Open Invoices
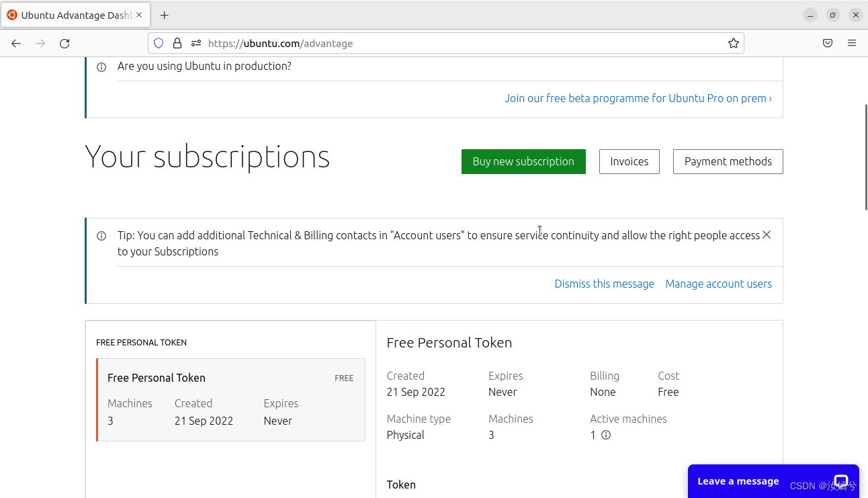The image size is (868, 498). (630, 161)
